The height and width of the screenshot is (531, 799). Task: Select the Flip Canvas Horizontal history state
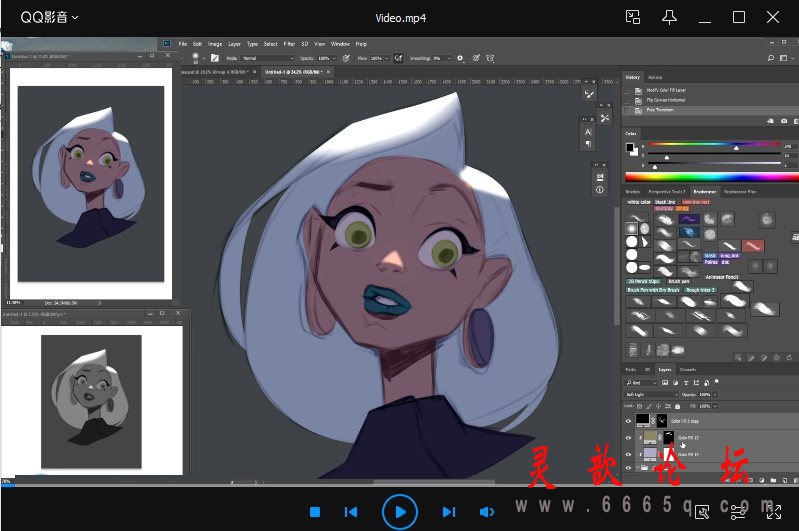[666, 100]
